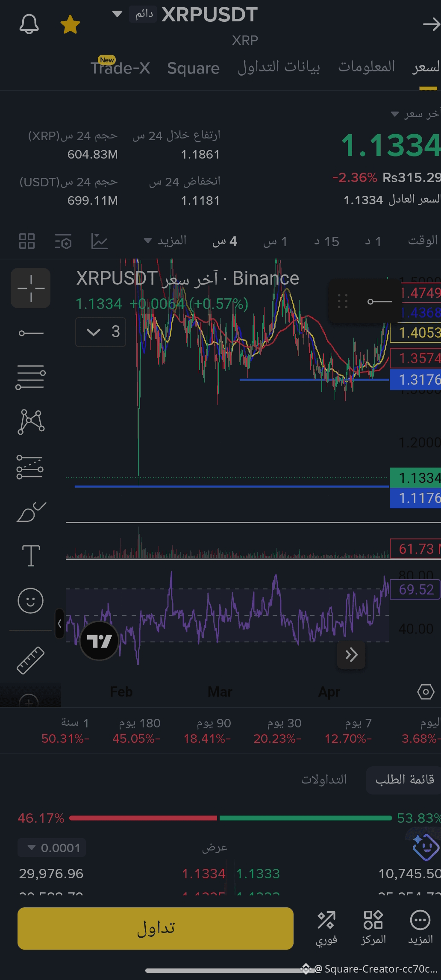Tap the 1.3176 blue price line label
Viewport: 441px width, 980px height.
[x=415, y=380]
